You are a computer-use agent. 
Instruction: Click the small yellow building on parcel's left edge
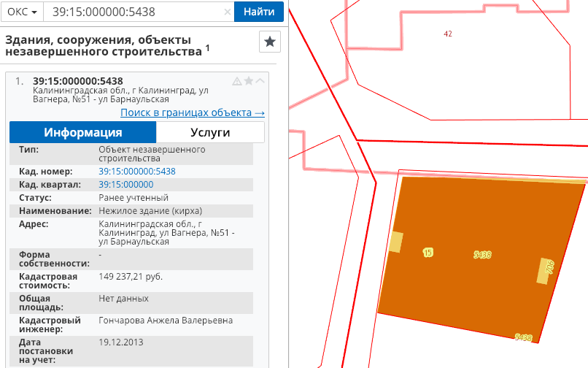pyautogui.click(x=396, y=242)
